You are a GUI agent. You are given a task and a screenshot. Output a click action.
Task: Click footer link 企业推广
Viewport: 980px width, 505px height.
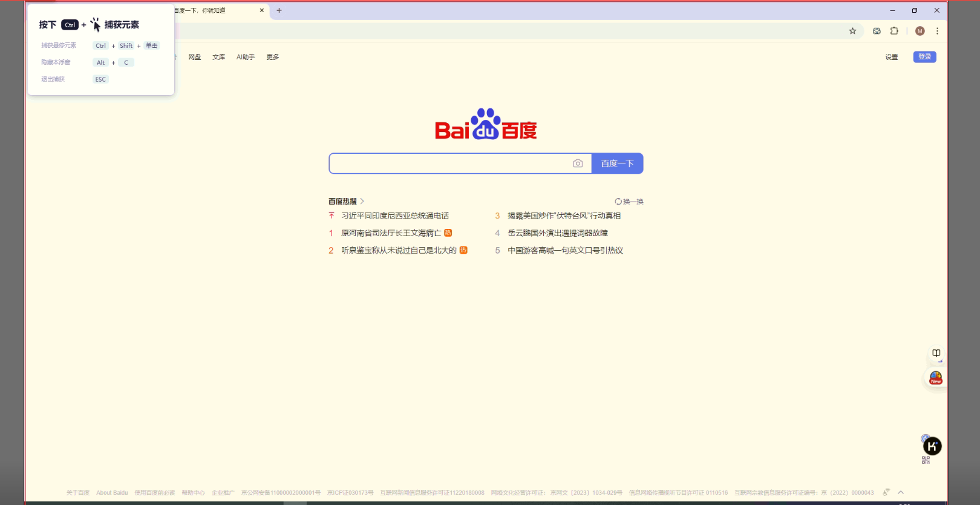coord(223,493)
